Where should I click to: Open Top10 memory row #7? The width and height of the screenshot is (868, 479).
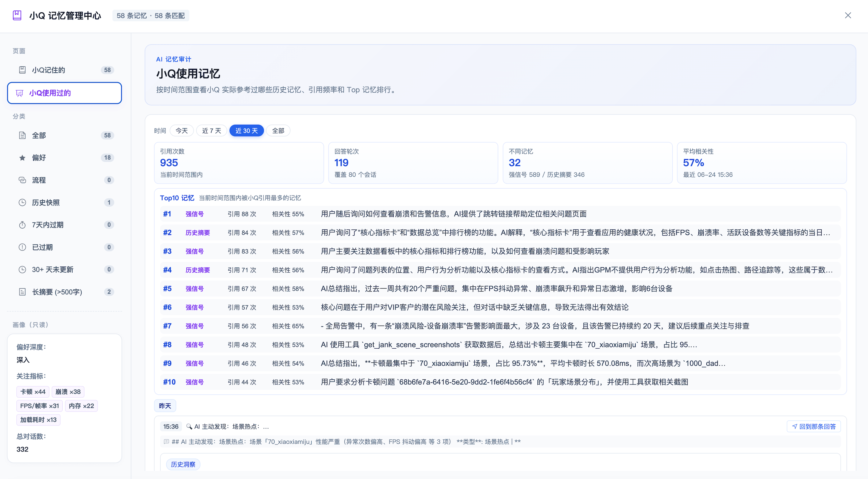click(x=500, y=326)
